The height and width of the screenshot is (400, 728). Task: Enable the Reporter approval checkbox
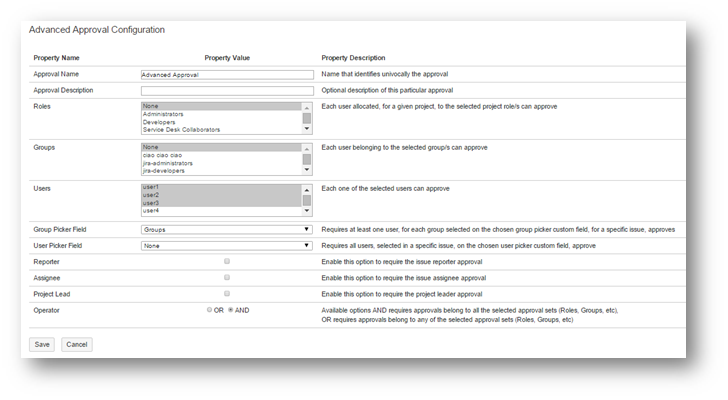click(227, 261)
